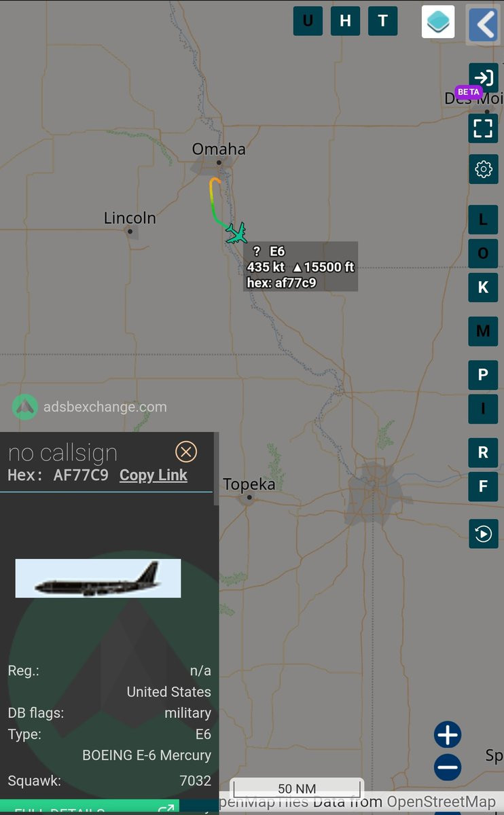Click the login arrow icon
504x815 pixels.
click(483, 78)
